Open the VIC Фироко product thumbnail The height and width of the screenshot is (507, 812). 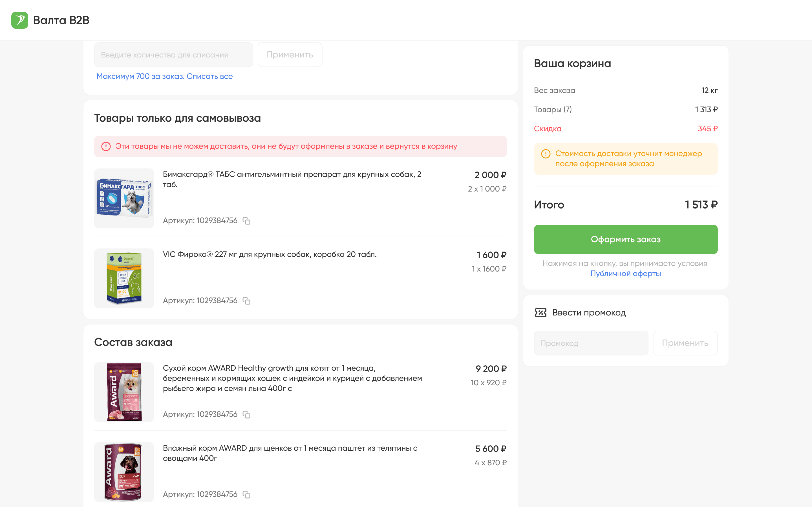[124, 278]
